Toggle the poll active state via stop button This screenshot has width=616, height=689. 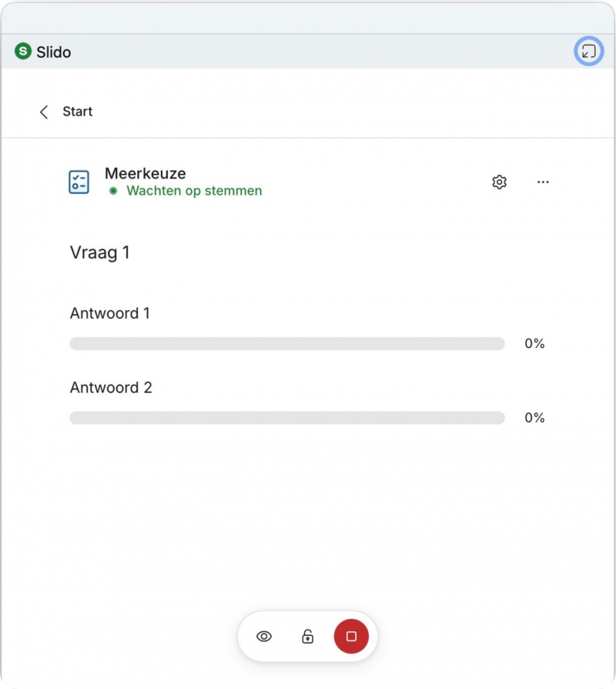(x=351, y=636)
